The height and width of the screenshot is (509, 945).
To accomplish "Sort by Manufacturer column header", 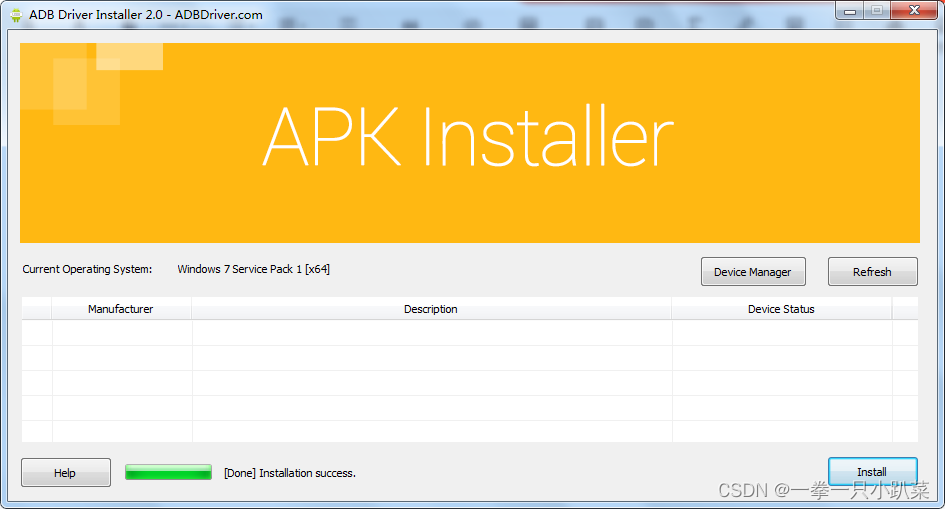I will pos(121,309).
